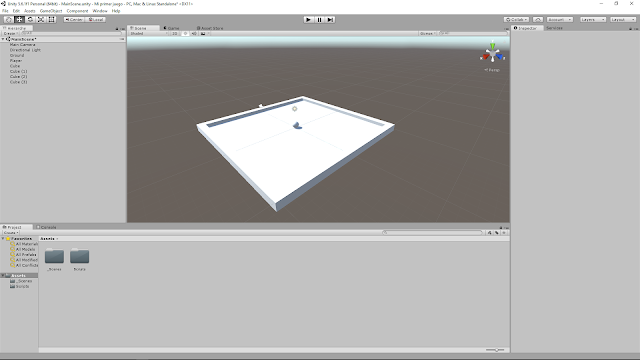This screenshot has width=640, height=360.
Task: Click the Pause button
Action: click(x=320, y=20)
